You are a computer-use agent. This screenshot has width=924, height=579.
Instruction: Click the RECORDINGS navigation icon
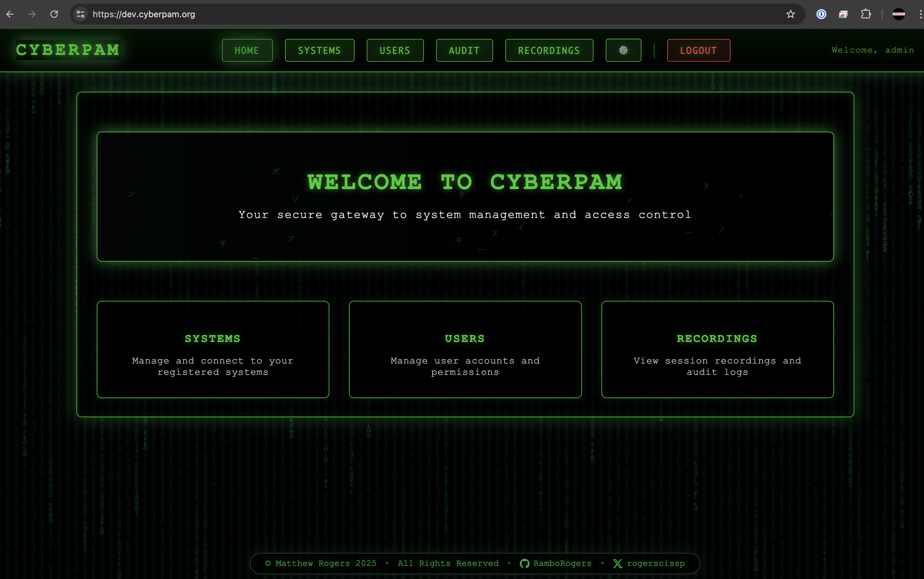[x=549, y=50]
